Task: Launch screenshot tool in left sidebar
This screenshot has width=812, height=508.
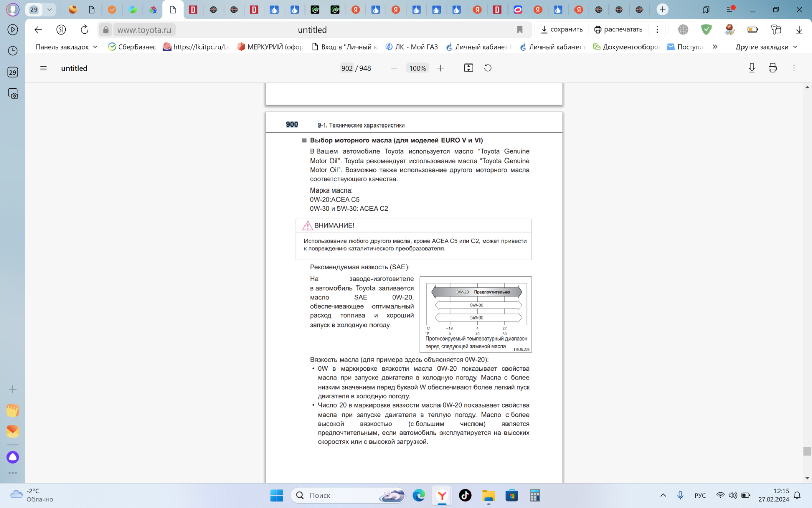Action: [13, 93]
